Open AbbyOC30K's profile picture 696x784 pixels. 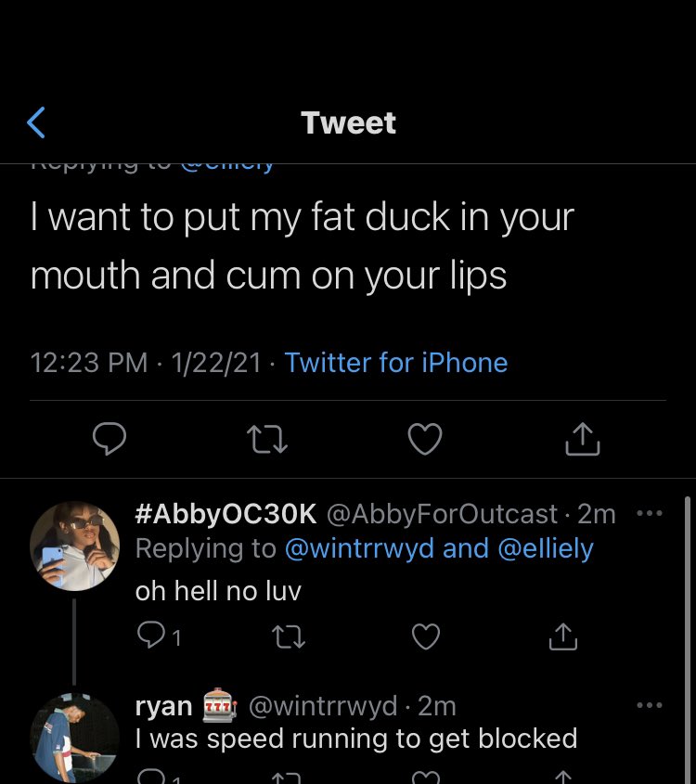pyautogui.click(x=74, y=546)
